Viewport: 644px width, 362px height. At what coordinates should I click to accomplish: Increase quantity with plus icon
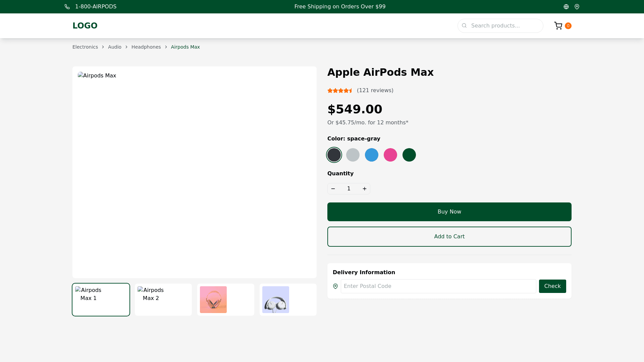point(365,189)
